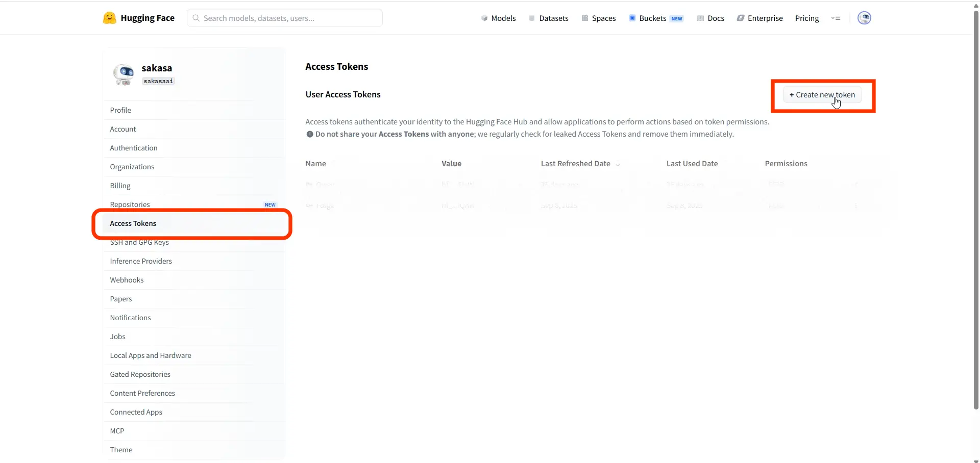Go to Jobs in the sidebar
This screenshot has width=980, height=463.
(x=194, y=337)
